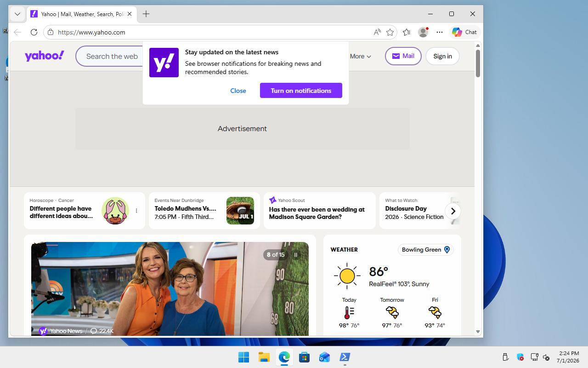
Task: View Today's weather forecast
Action: pos(349,313)
